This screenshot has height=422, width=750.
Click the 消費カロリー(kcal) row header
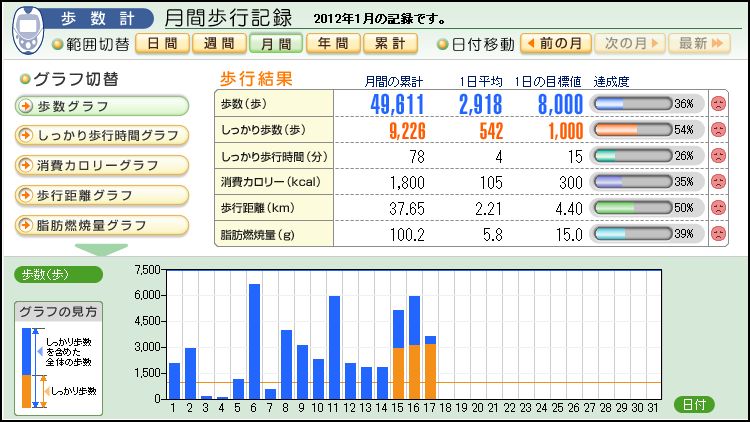tap(274, 182)
